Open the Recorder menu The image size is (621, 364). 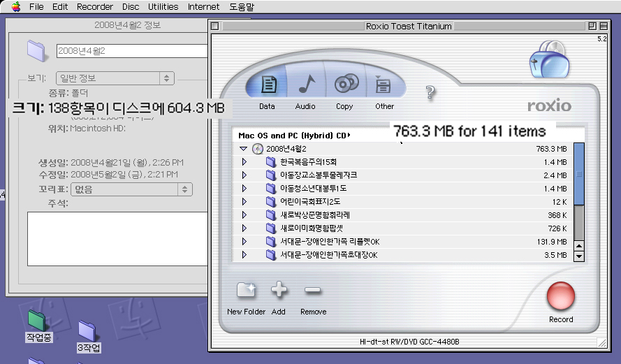click(94, 6)
